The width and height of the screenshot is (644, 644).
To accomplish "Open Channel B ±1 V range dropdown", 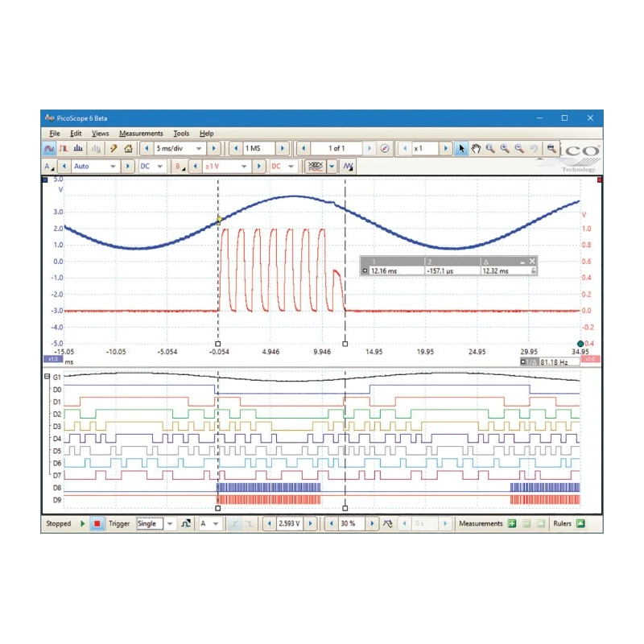I will pyautogui.click(x=244, y=167).
